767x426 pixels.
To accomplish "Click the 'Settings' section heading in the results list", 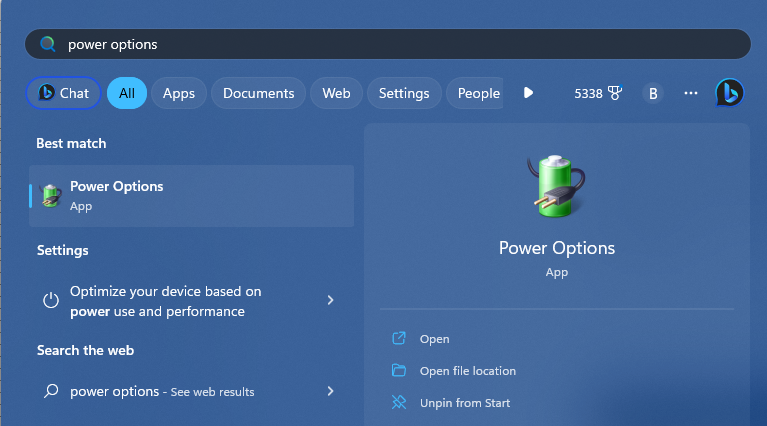I will pyautogui.click(x=63, y=250).
